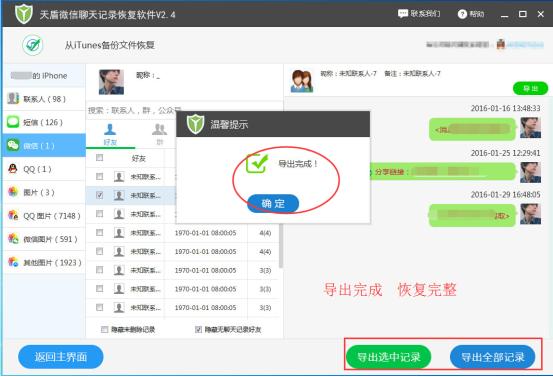Screen dimensions: 553x377
Task: Click the green 导出 button
Action: coord(530,88)
